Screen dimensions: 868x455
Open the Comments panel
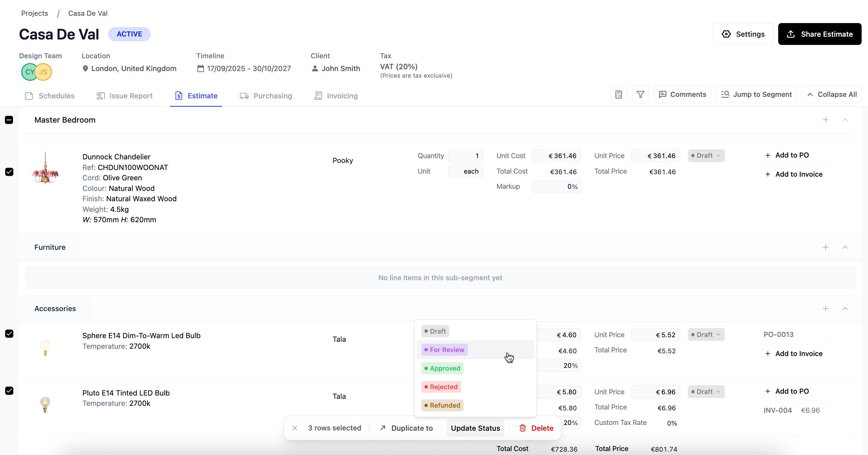point(682,95)
